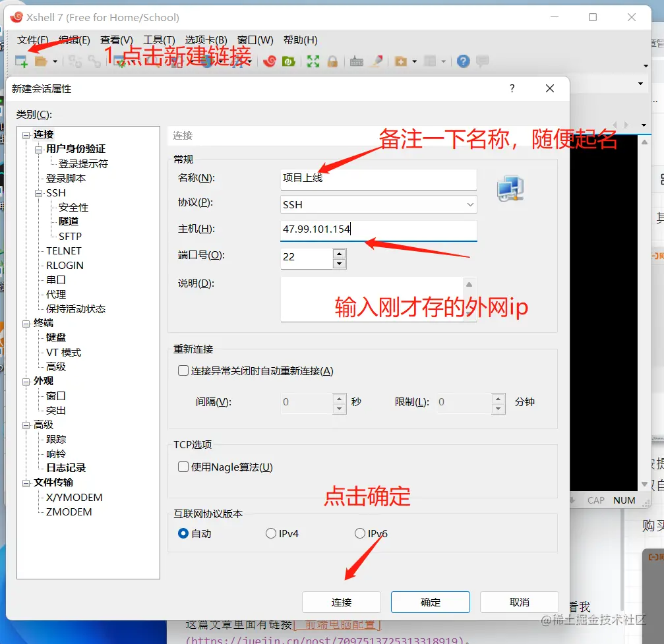Collapse the 外观 tree node
Screen dimensions: 664x644
(26, 382)
